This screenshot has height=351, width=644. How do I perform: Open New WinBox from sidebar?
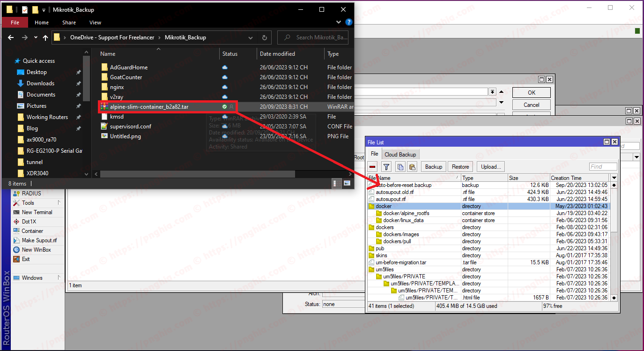pos(36,250)
